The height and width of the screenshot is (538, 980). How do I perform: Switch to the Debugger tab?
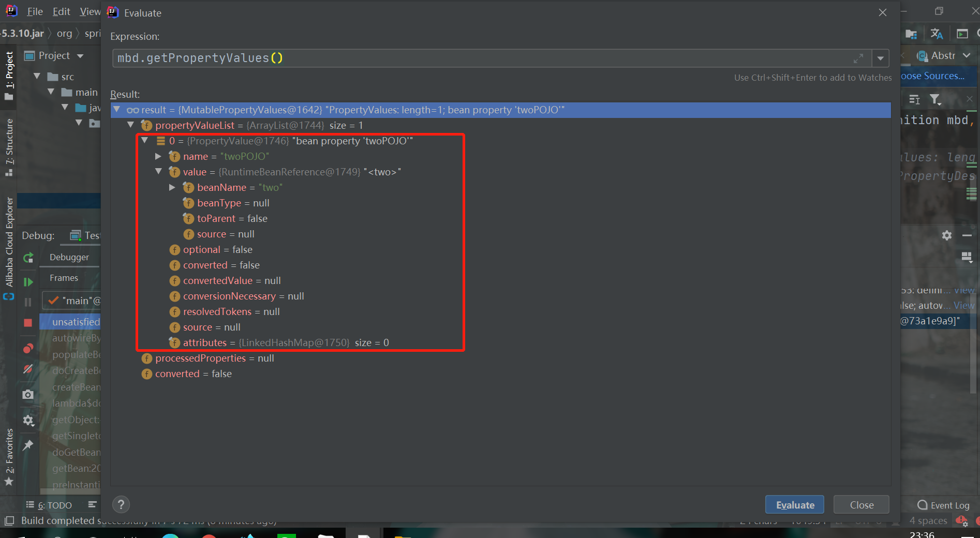pyautogui.click(x=69, y=257)
